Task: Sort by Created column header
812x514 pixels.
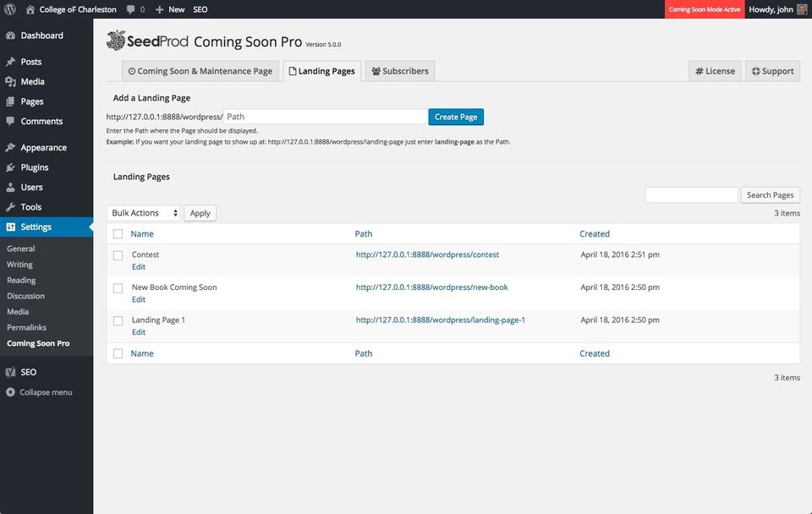Action: (595, 234)
